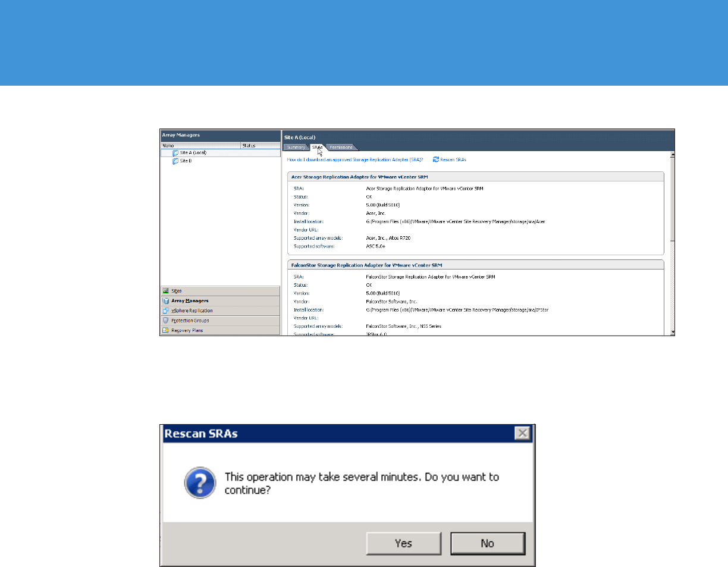Click the Status column header
Image resolution: width=728 pixels, height=567 pixels.
[x=260, y=145]
